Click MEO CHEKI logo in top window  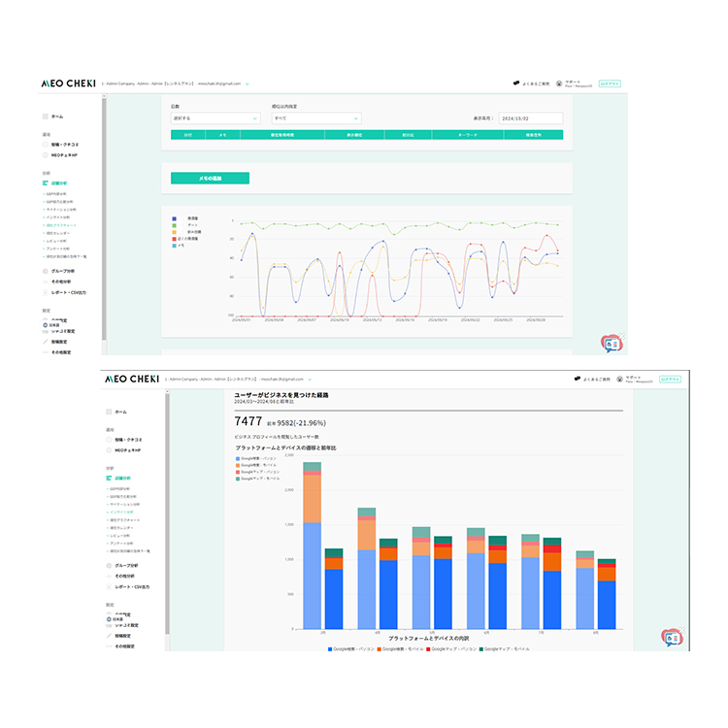pyautogui.click(x=68, y=83)
